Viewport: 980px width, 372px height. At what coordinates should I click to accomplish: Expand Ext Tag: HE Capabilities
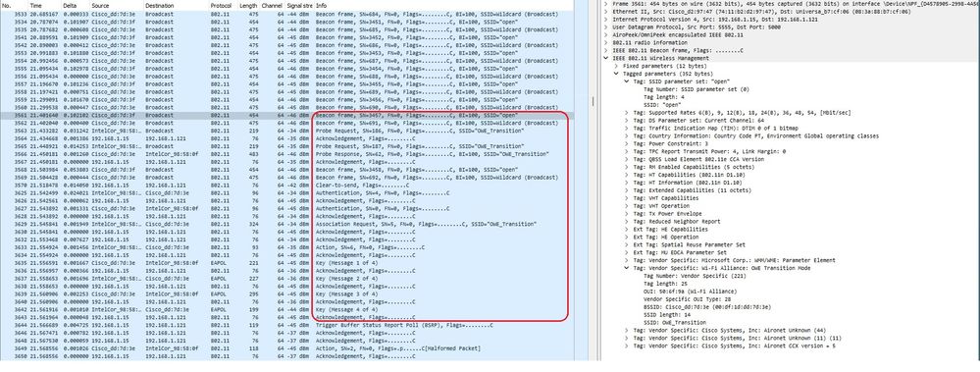627,229
